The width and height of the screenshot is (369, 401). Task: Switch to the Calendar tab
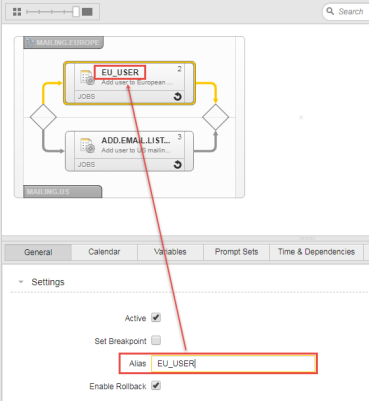coord(104,252)
